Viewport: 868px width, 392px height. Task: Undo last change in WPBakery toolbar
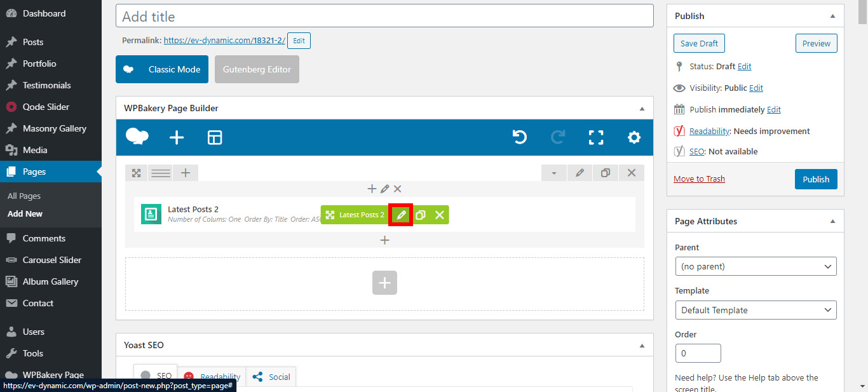[x=520, y=137]
